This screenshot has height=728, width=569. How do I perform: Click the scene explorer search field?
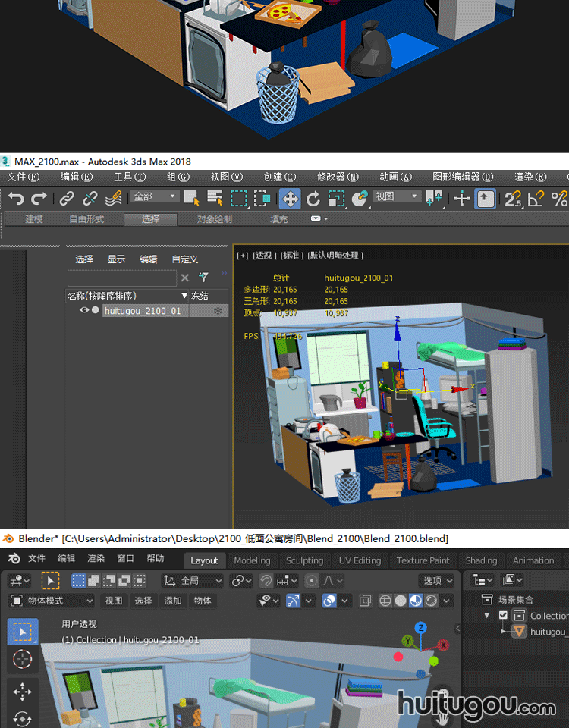pos(122,278)
